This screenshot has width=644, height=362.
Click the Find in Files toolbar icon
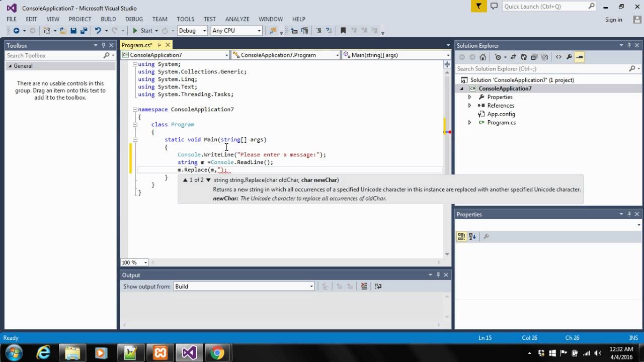pyautogui.click(x=273, y=31)
